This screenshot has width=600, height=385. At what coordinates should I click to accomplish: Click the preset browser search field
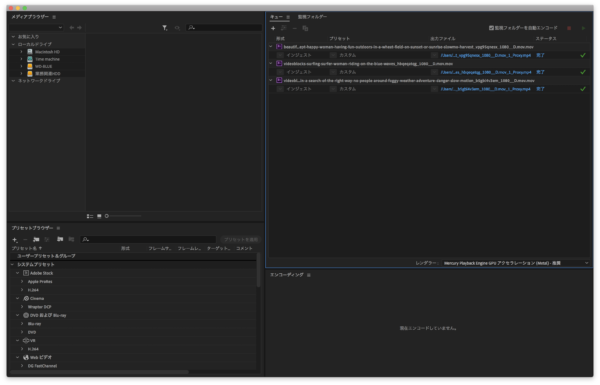pos(148,240)
